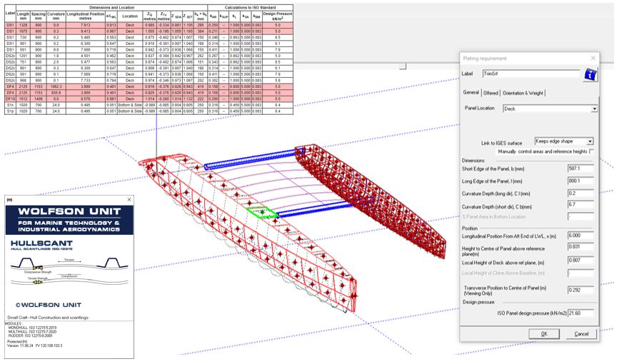This screenshot has height=364, width=619.
Task: Close the Plating requirement dialog
Action: pos(592,58)
